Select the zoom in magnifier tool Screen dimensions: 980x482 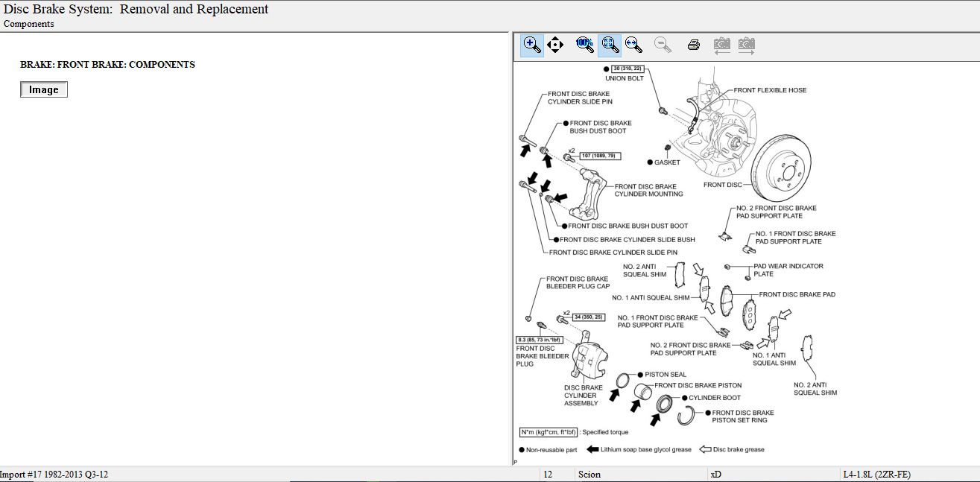coord(531,45)
